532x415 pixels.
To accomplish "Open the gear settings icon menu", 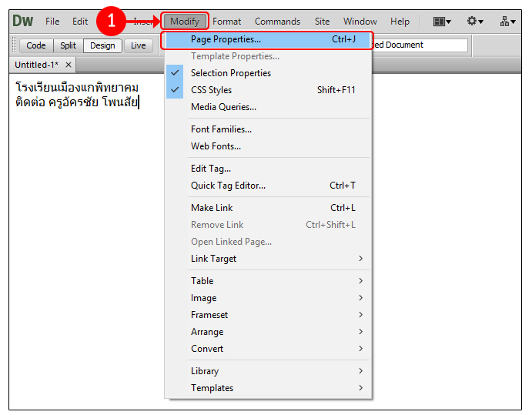I will coord(475,22).
